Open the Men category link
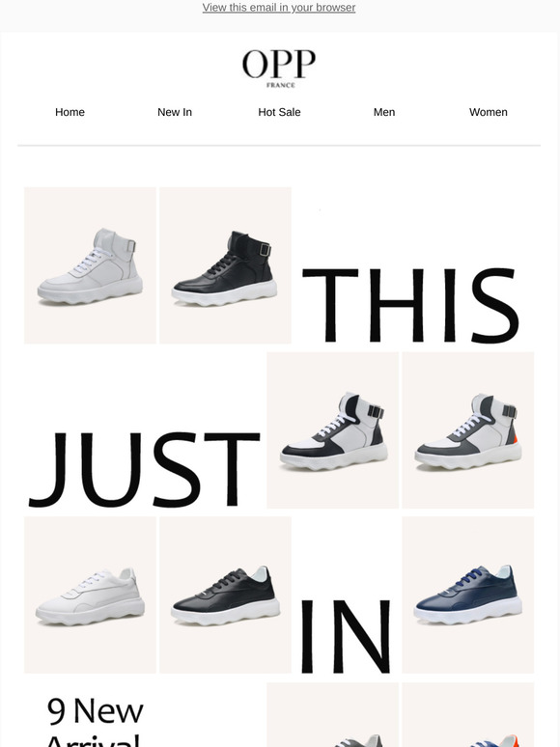This screenshot has width=560, height=747. tap(384, 112)
